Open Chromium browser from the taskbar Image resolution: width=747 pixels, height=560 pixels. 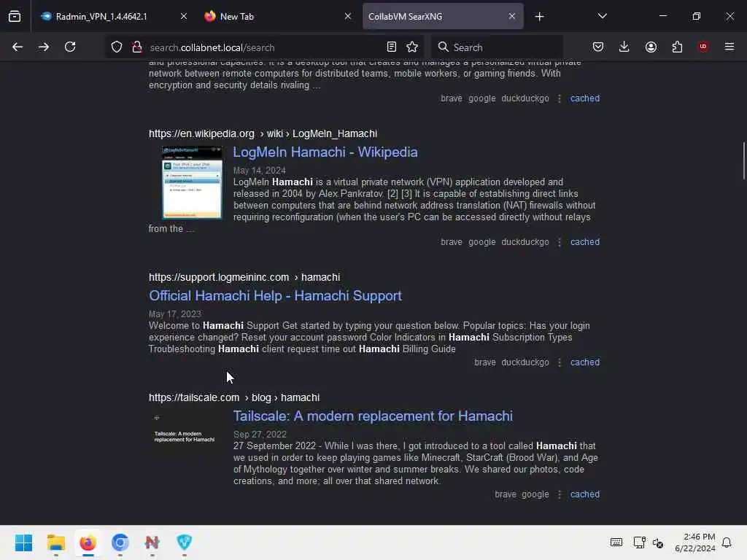tap(120, 542)
